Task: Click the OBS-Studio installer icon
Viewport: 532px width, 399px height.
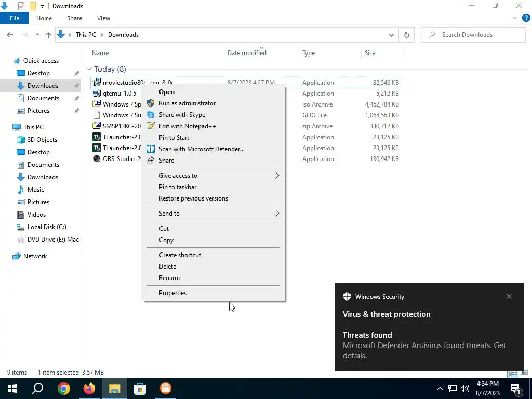Action: pyautogui.click(x=97, y=158)
